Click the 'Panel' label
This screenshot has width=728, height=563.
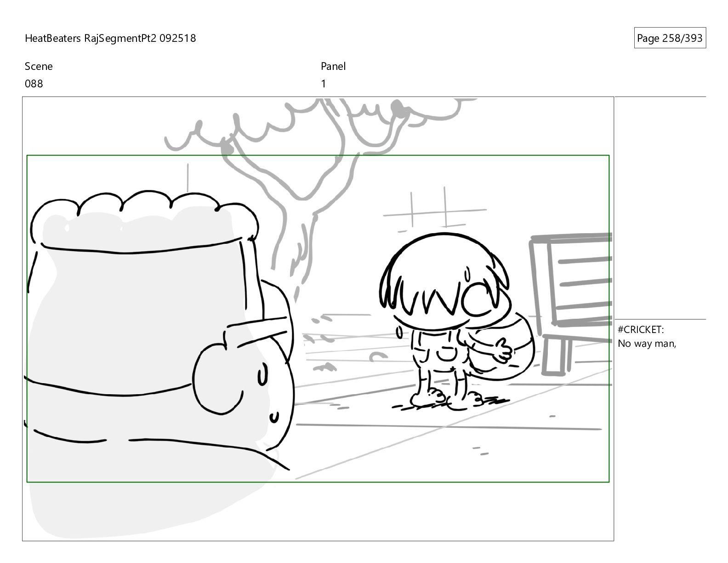[333, 66]
